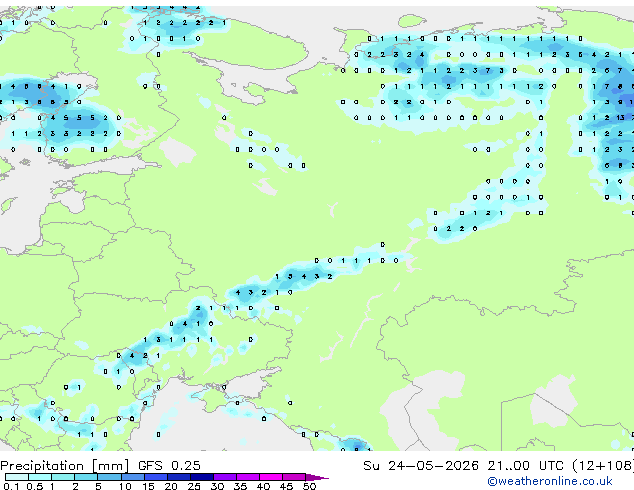
Task: Click the '45' legend scale label
Action: coord(286,486)
